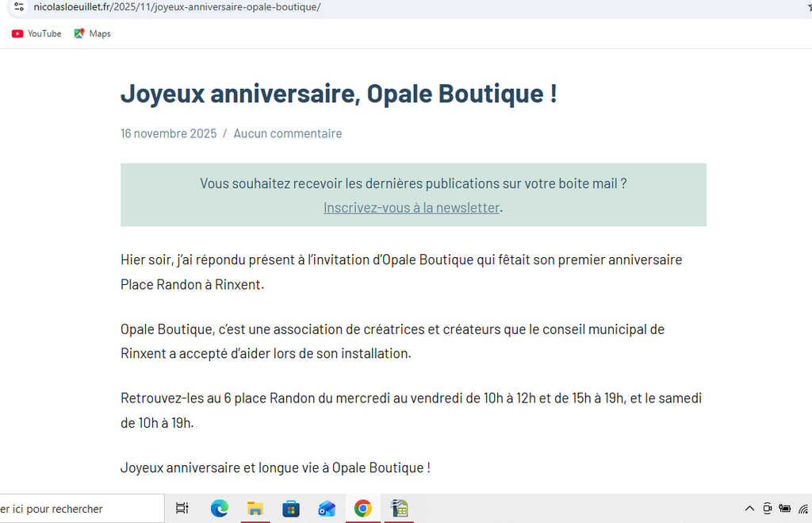Open the spreadsheet app icon in taskbar

click(x=399, y=509)
